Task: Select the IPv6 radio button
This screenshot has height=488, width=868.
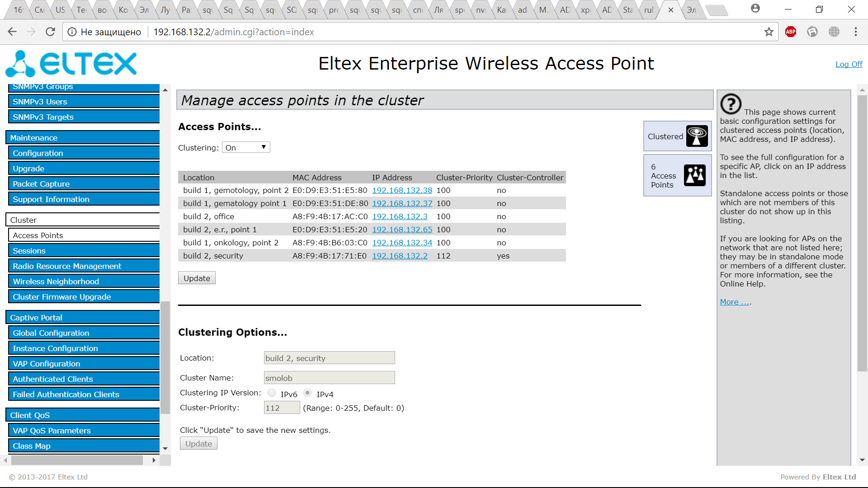Action: (272, 393)
